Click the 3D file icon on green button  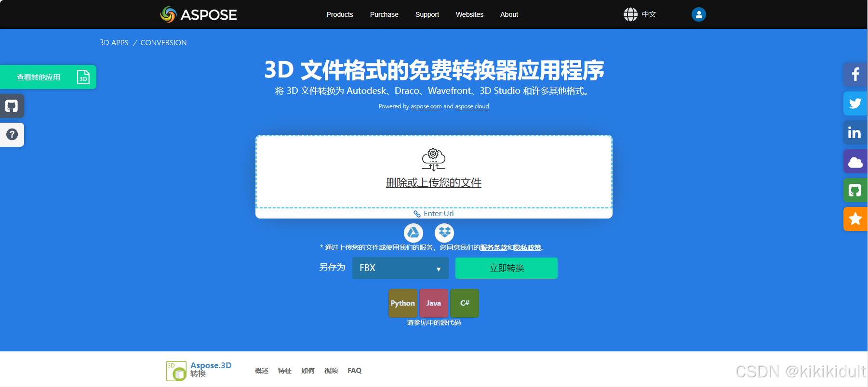83,77
